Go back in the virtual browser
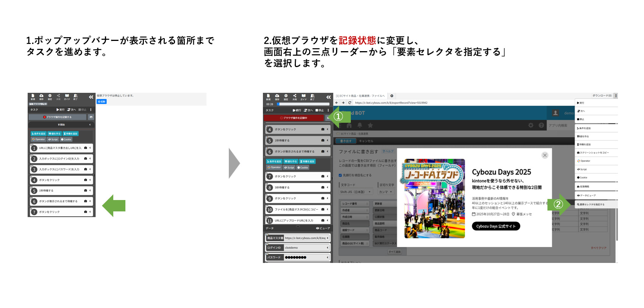The height and width of the screenshot is (308, 644). (x=337, y=103)
